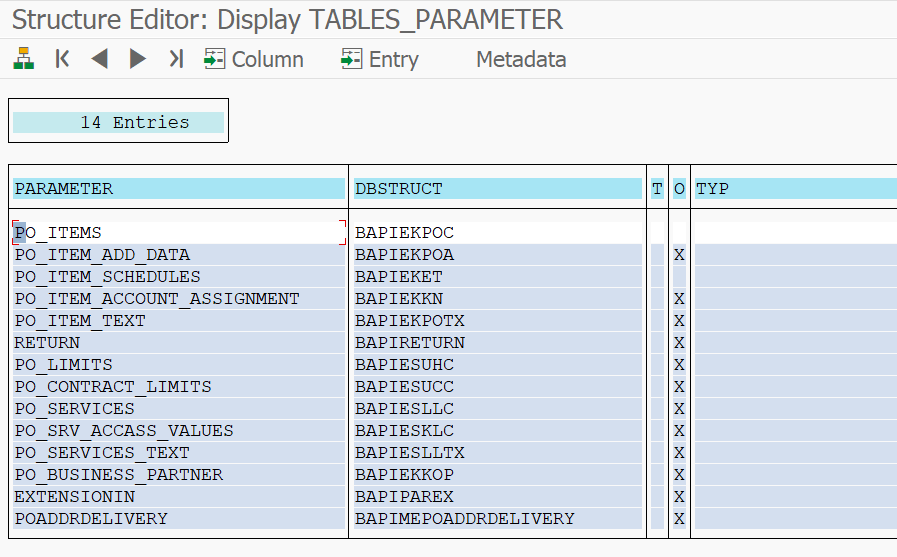Click the BAPIEKKN structure cell
This screenshot has height=557, width=897.
click(498, 299)
